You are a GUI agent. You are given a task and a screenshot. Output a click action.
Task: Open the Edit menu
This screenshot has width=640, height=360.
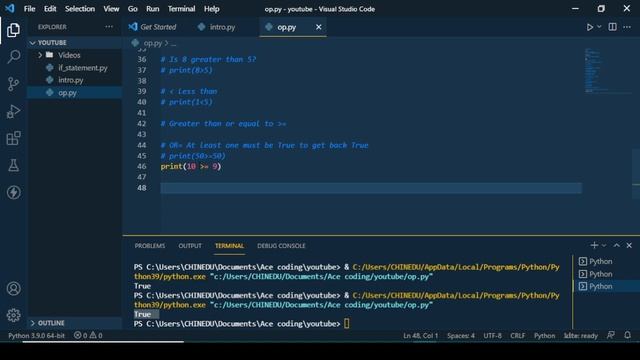[x=50, y=9]
